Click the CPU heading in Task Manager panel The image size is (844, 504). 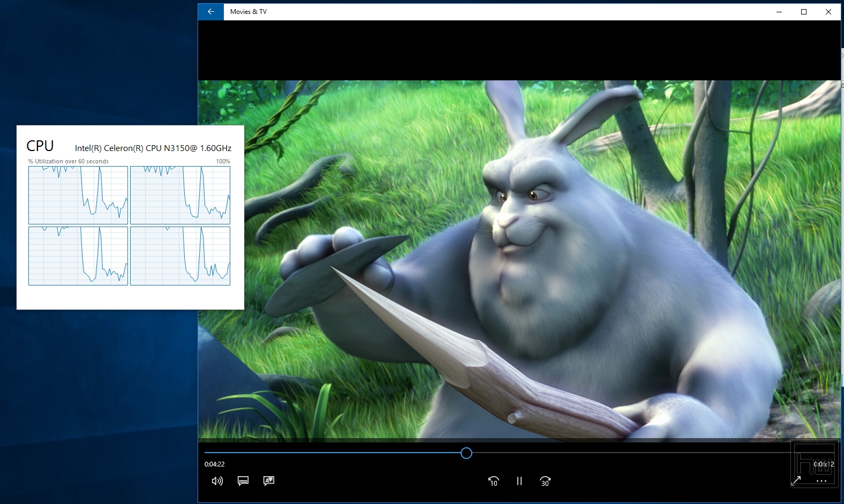[x=40, y=146]
